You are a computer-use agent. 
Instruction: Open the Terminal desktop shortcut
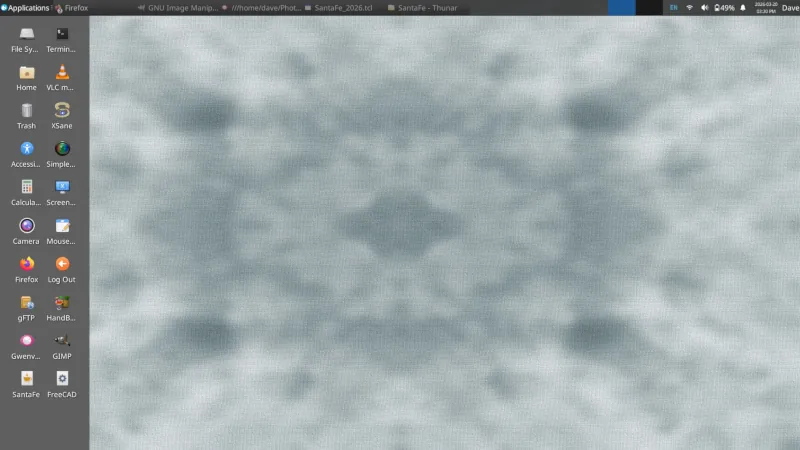pos(62,35)
